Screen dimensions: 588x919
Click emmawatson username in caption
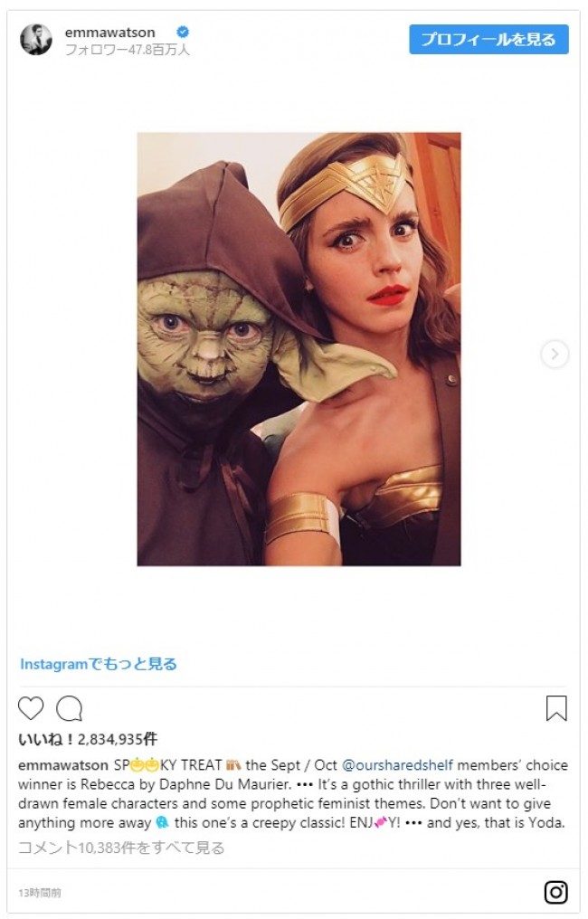[63, 765]
